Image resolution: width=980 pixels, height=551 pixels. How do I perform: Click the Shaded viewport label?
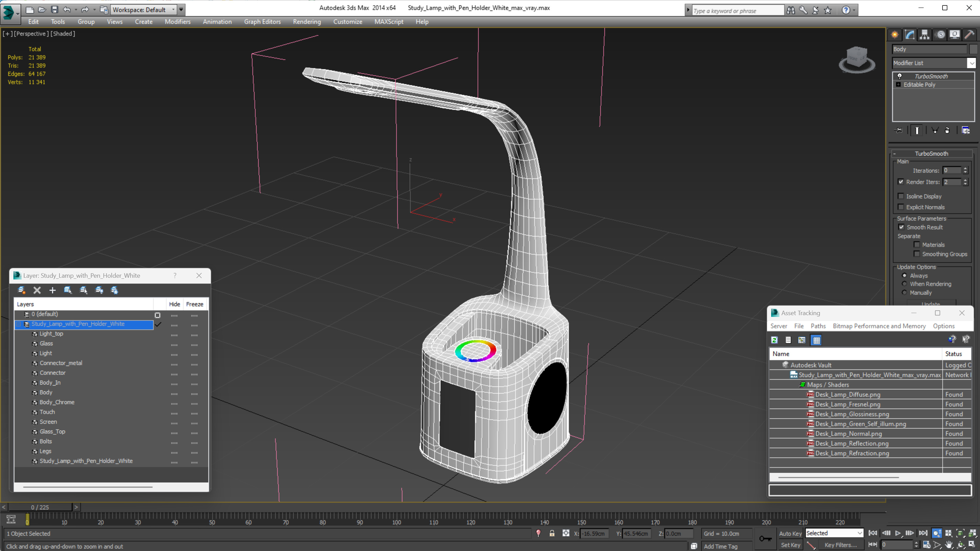[63, 33]
